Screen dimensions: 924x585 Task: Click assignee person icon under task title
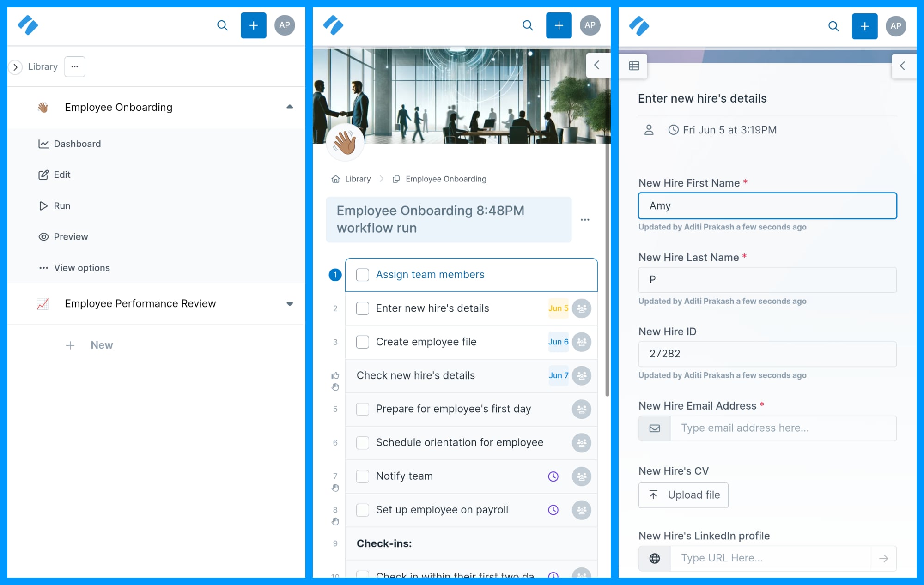click(x=649, y=130)
